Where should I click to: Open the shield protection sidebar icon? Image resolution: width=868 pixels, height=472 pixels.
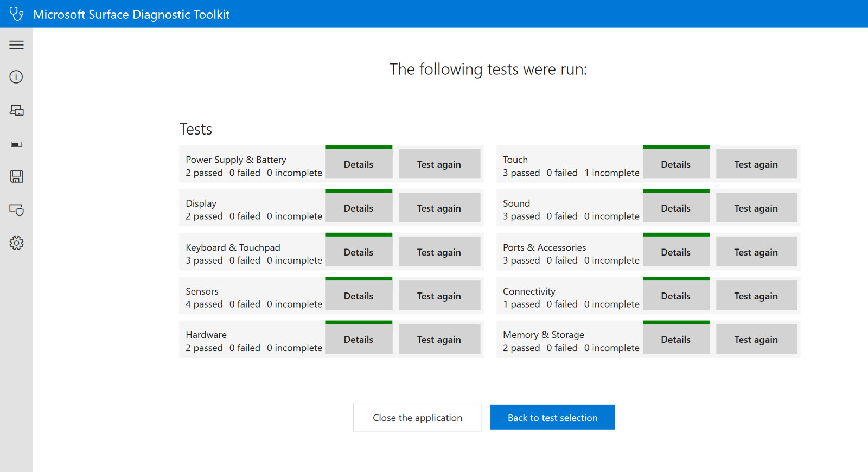pyautogui.click(x=16, y=210)
